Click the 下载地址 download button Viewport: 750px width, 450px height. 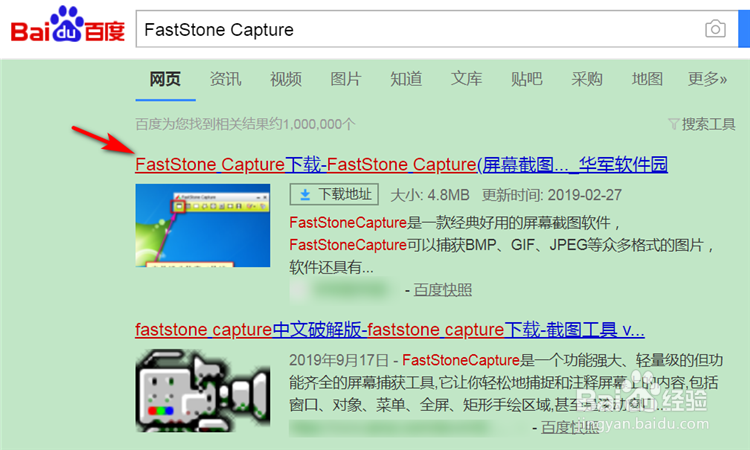[x=334, y=194]
